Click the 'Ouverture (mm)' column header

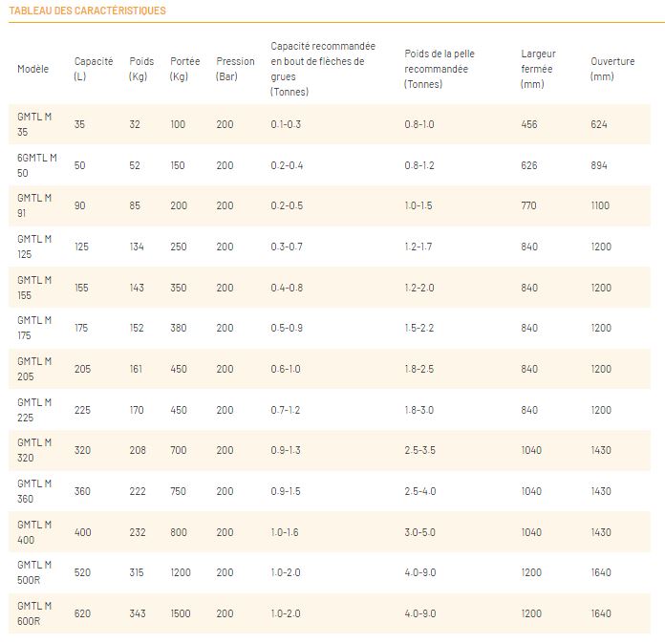(x=612, y=69)
